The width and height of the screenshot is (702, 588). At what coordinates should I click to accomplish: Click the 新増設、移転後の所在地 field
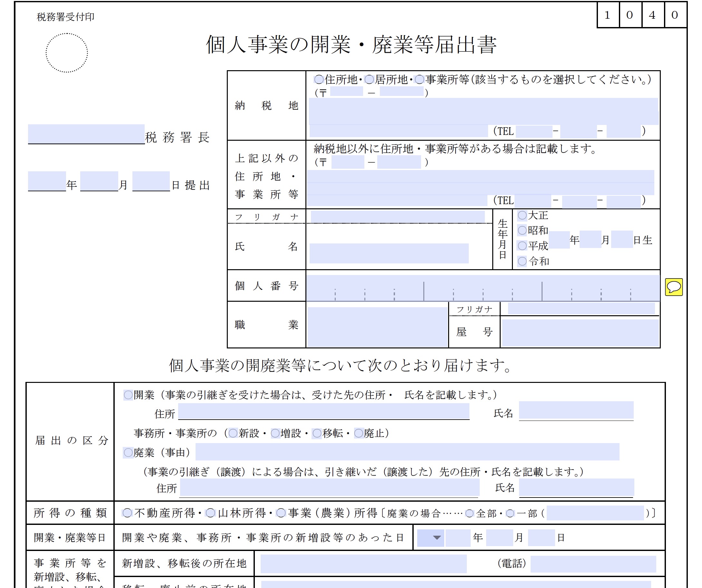(363, 564)
